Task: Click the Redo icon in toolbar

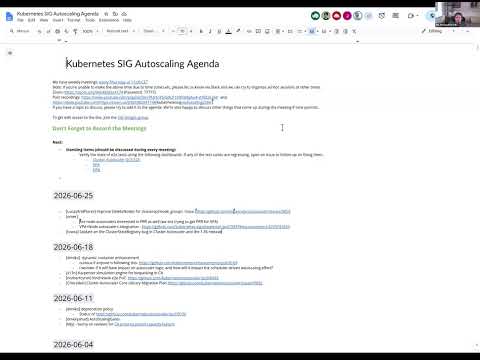Action: pyautogui.click(x=48, y=31)
